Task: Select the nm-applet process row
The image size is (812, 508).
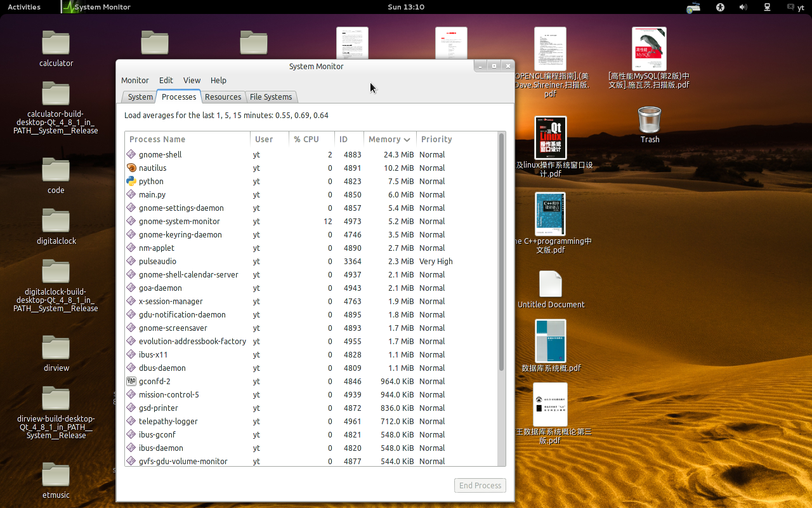Action: point(311,248)
